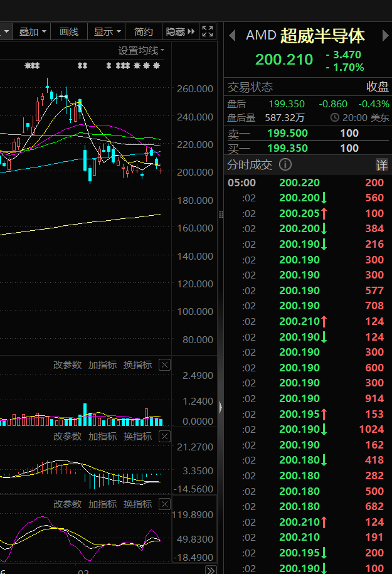Image resolution: width=392 pixels, height=574 pixels.
Task: Click the 21.2700 MACD axis label
Action: click(x=194, y=447)
